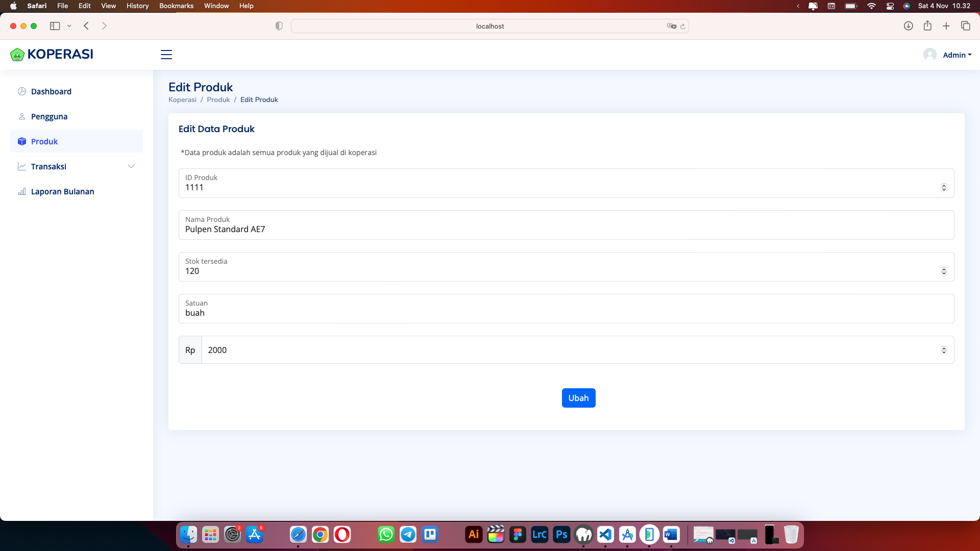980x551 pixels.
Task: Click the Stok tersedia number stepper
Action: (x=944, y=271)
